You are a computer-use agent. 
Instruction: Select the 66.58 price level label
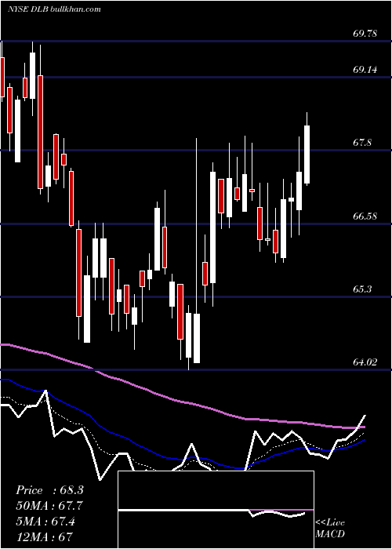[x=365, y=216]
